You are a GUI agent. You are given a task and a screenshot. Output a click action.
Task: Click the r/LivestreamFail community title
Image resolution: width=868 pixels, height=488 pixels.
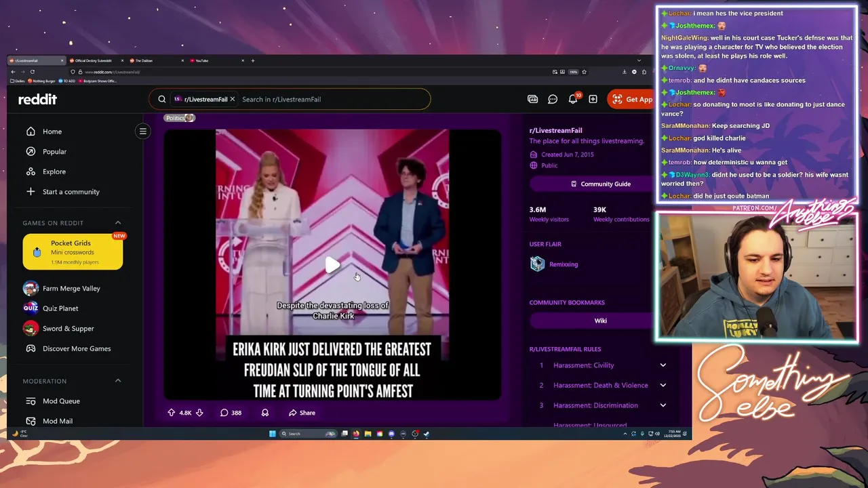click(x=555, y=130)
